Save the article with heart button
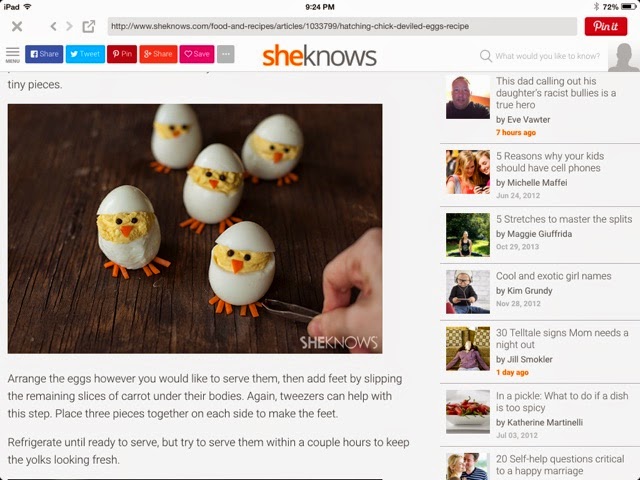The image size is (640, 480). coord(197,54)
